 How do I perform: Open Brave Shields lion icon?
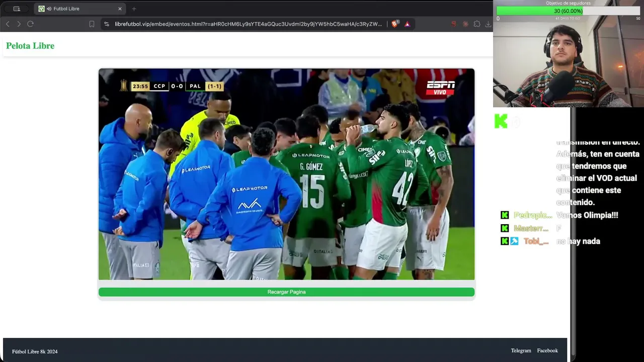(395, 24)
